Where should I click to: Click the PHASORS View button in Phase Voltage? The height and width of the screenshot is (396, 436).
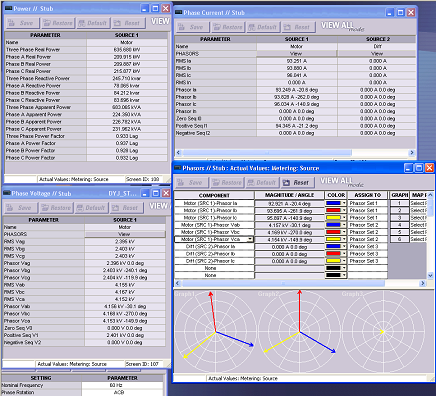point(125,234)
